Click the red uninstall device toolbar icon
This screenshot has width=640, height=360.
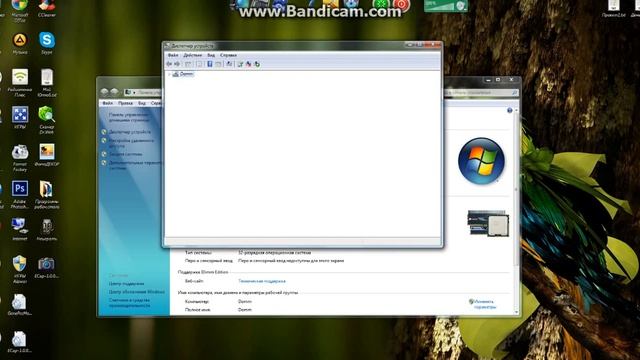tap(248, 64)
